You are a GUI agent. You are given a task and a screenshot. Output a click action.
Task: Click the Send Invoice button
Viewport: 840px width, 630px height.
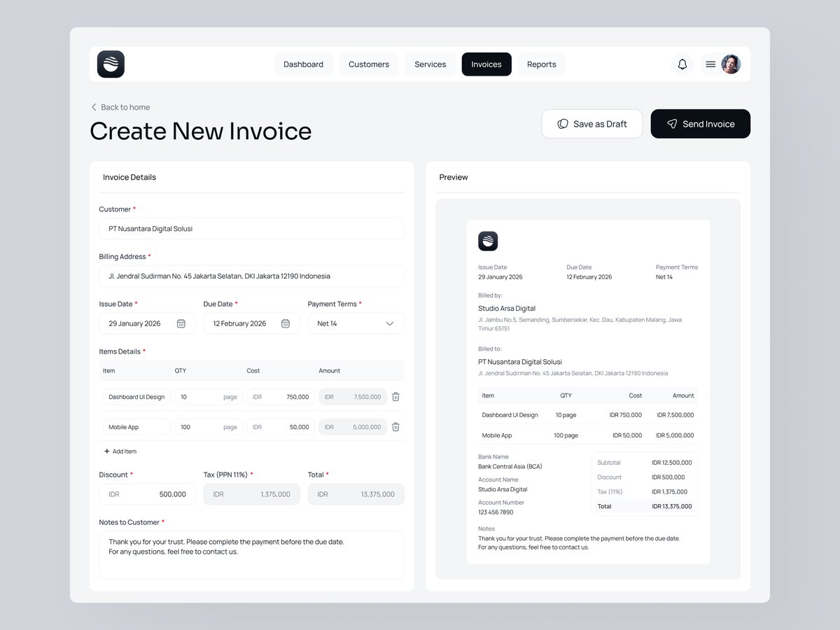701,124
